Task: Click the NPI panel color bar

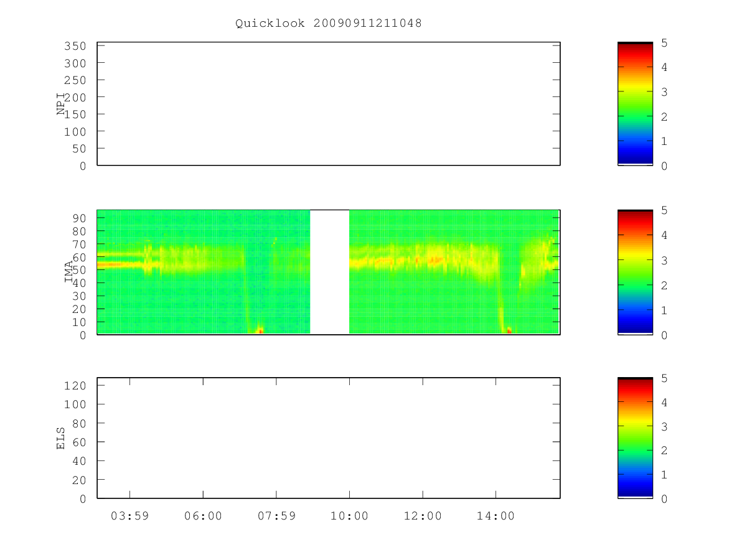Action: [x=635, y=104]
